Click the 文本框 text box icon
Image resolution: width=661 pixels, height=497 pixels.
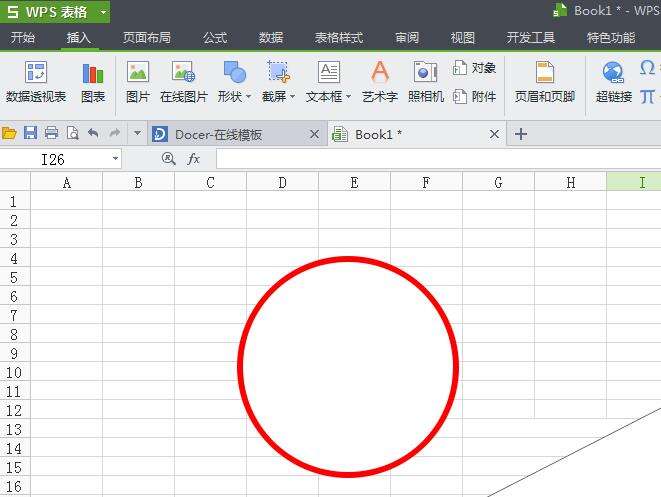coord(329,72)
